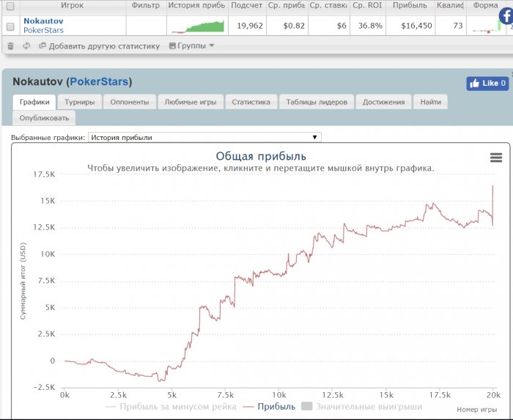This screenshot has height=420, width=513.
Task: Switch to the Достижения tab
Action: pos(383,102)
